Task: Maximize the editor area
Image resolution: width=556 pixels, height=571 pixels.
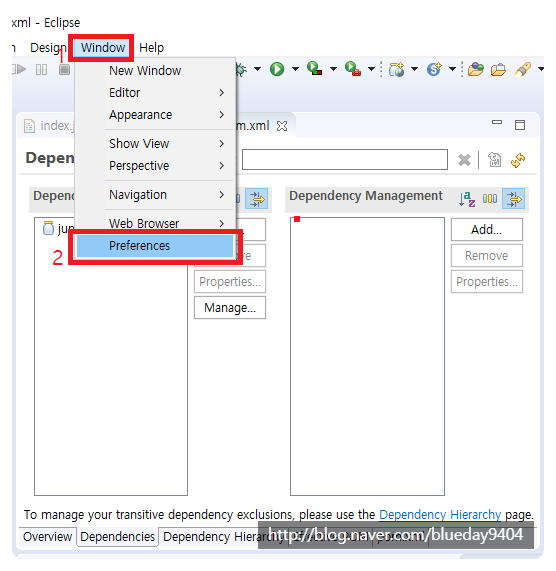Action: pyautogui.click(x=520, y=125)
